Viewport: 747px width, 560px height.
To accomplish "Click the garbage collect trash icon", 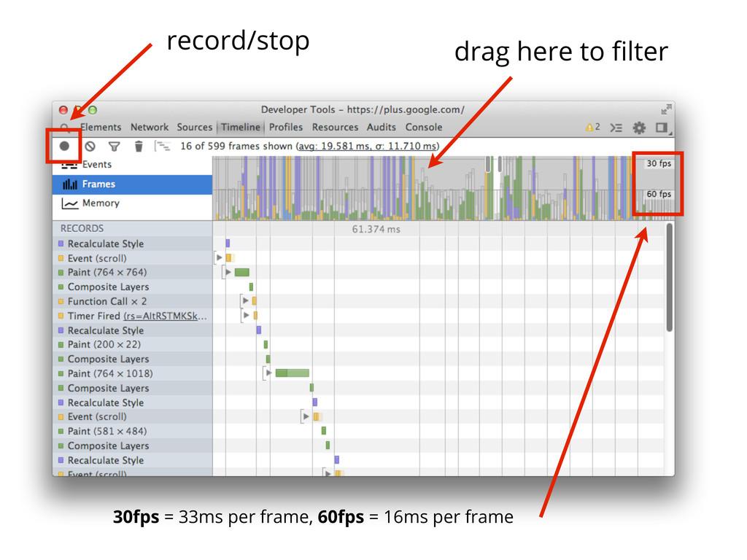I will click(x=139, y=146).
